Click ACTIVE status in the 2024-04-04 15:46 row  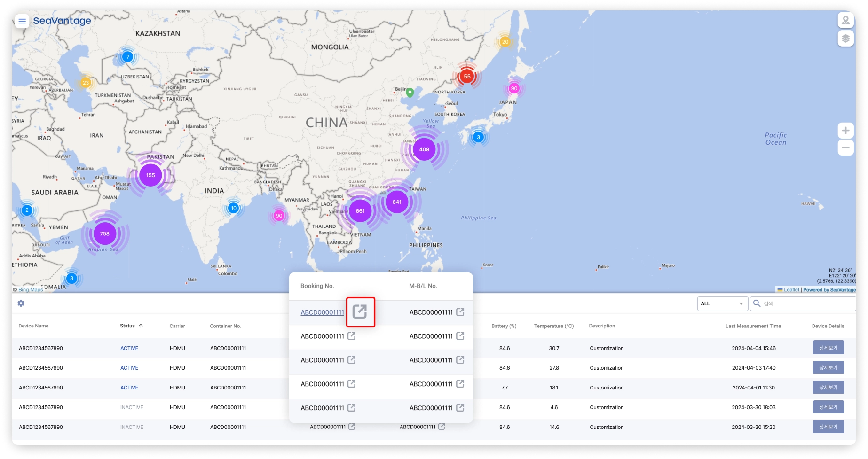coord(129,348)
